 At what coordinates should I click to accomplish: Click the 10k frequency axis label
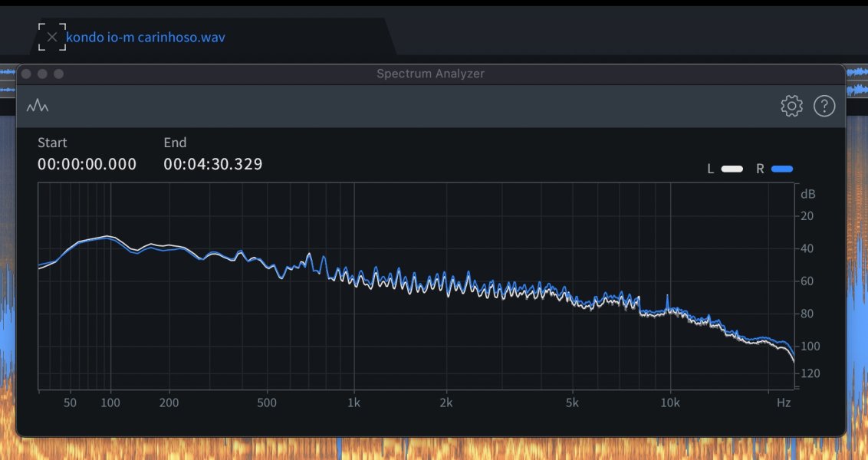pyautogui.click(x=670, y=402)
